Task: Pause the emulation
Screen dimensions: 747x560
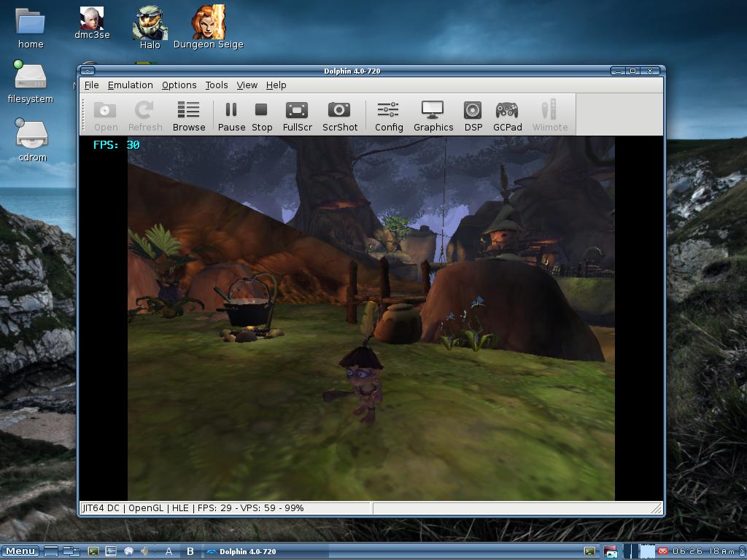Action: tap(231, 115)
